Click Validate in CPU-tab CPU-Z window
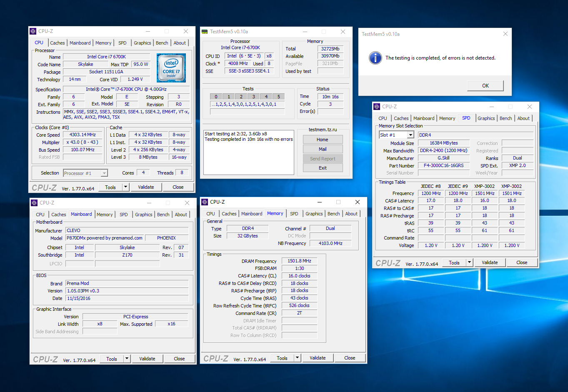Viewport: 568px width, 392px height. pyautogui.click(x=146, y=187)
